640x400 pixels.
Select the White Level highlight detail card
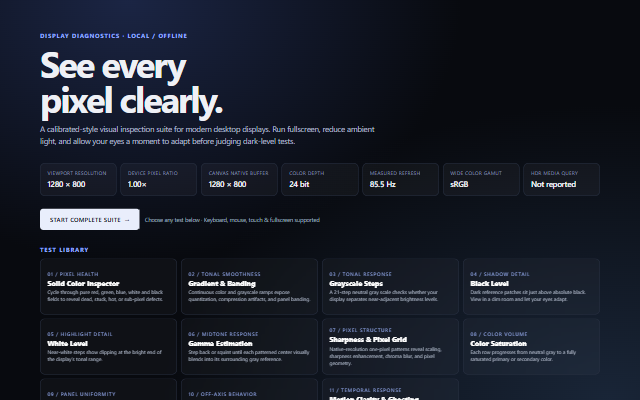click(109, 347)
